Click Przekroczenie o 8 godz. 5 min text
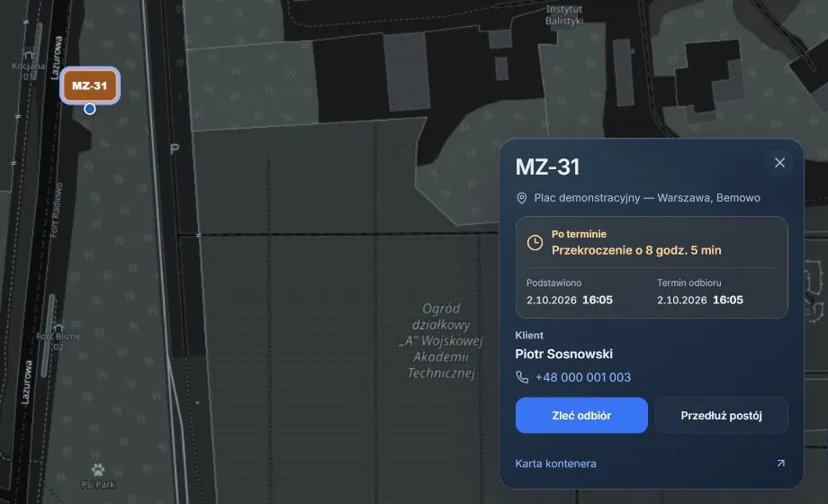The image size is (828, 504). click(636, 250)
